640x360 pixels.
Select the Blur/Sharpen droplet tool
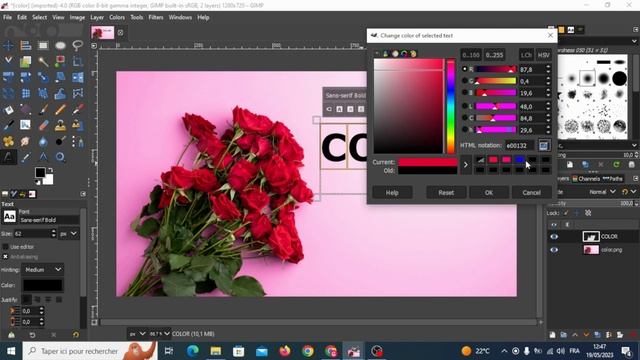coord(43,141)
